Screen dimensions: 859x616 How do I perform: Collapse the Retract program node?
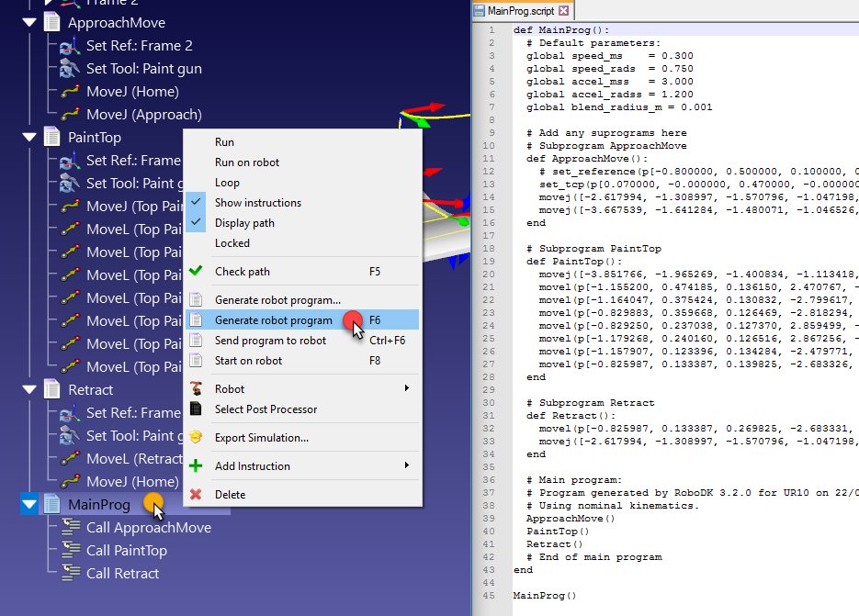[x=28, y=390]
